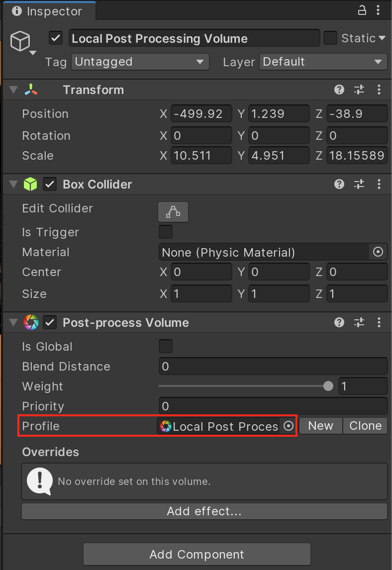Collapse the Transform component section

pos(14,90)
